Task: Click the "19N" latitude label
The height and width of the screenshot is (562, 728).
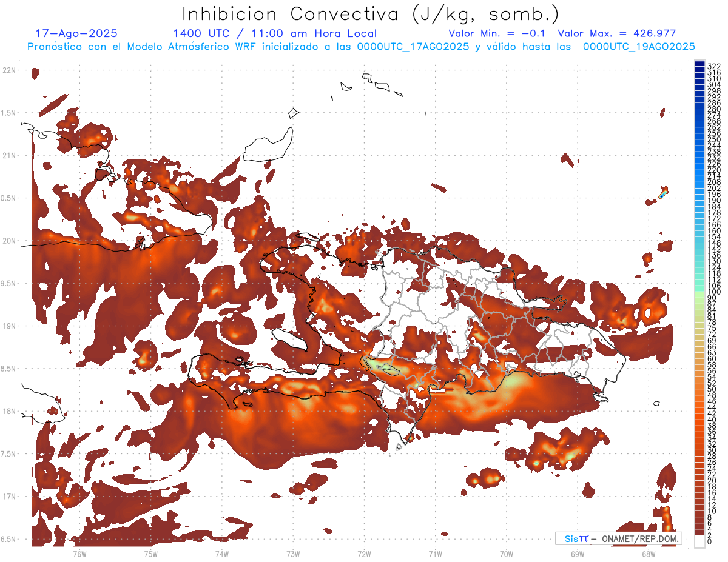Action: click(9, 326)
